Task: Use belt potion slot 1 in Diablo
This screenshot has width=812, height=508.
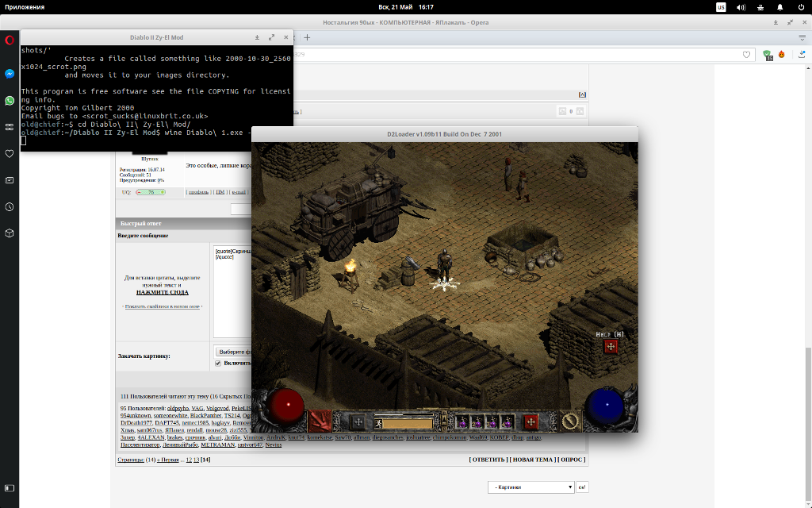Action: point(462,422)
